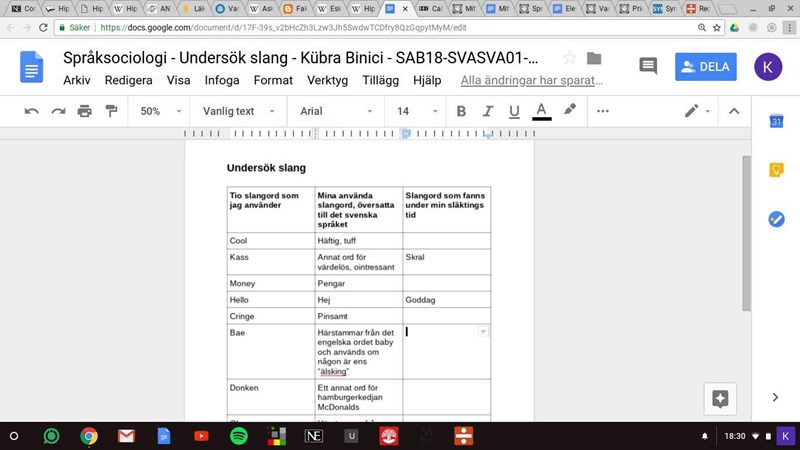The image size is (800, 450).
Task: Open Spotify from the taskbar
Action: click(238, 436)
